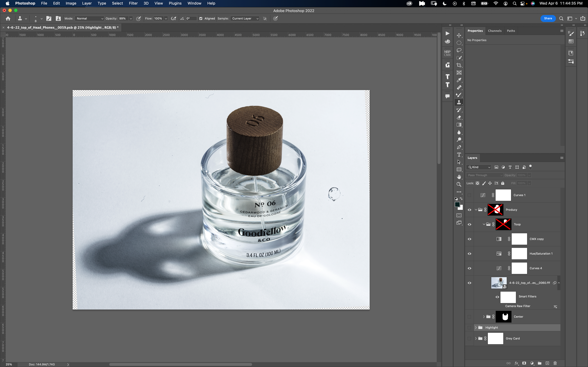Viewport: 588px width, 367px height.
Task: Show the Curves 1 layer
Action: point(469,195)
